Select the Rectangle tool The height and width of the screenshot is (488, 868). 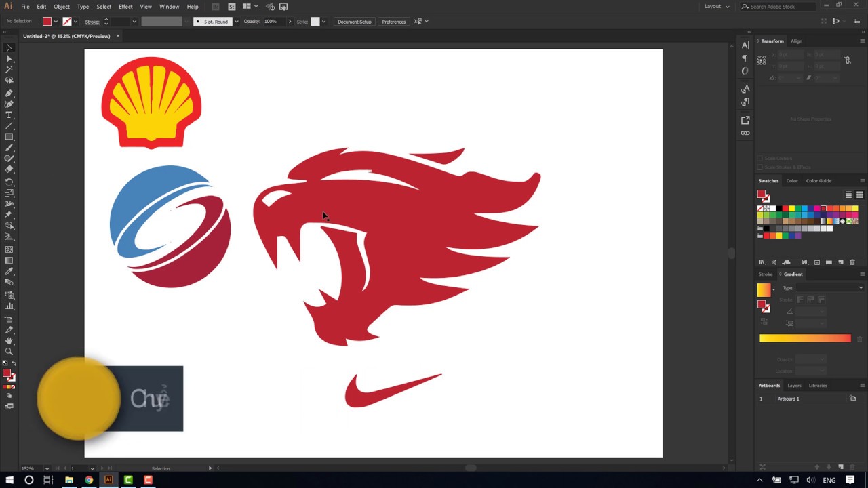(9, 137)
